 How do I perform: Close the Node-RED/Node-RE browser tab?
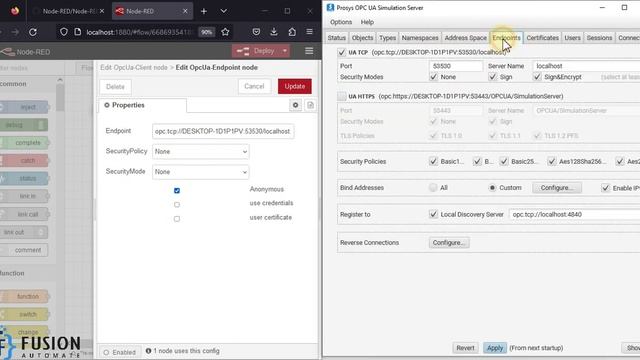(102, 11)
